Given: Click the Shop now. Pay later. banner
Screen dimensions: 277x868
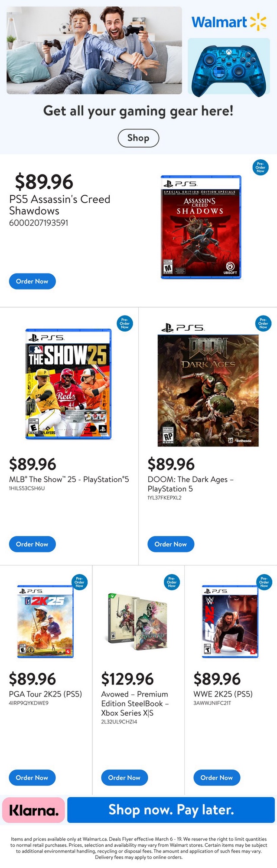Looking at the screenshot, I should 171,810.
